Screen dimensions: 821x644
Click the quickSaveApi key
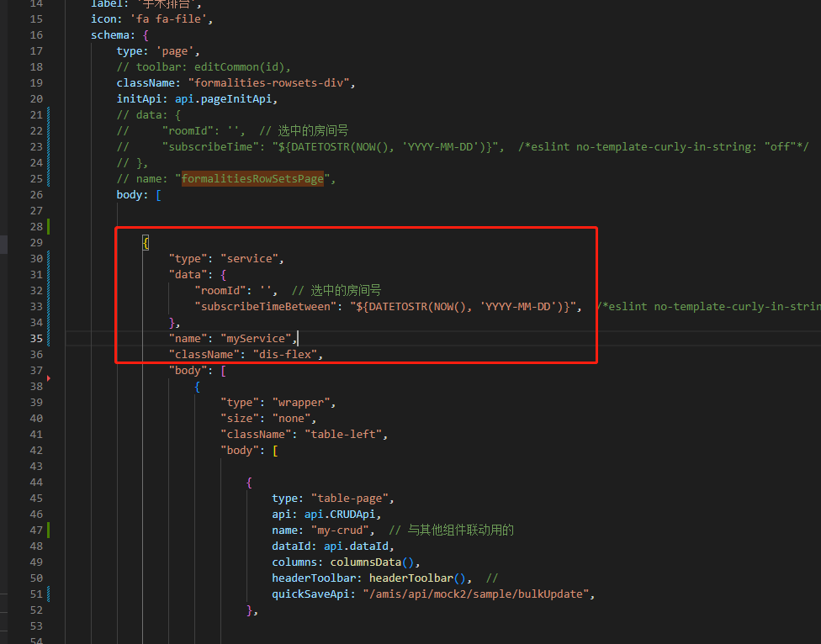[311, 594]
